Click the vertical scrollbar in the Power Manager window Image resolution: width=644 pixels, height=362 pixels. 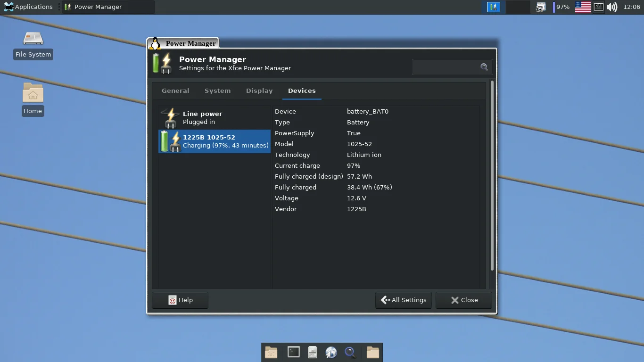492,176
